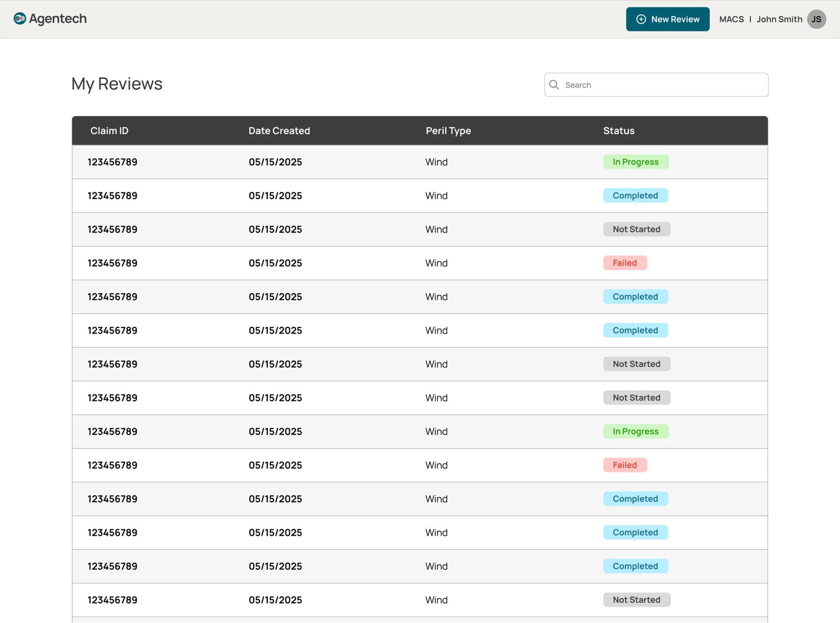The image size is (840, 623).
Task: Click the second Failed status badge
Action: click(x=625, y=465)
